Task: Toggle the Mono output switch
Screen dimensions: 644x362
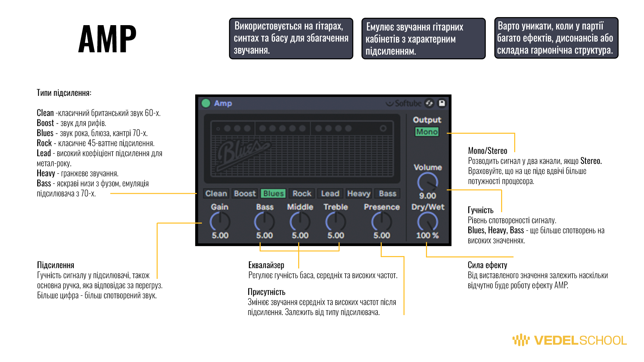Action: click(427, 132)
